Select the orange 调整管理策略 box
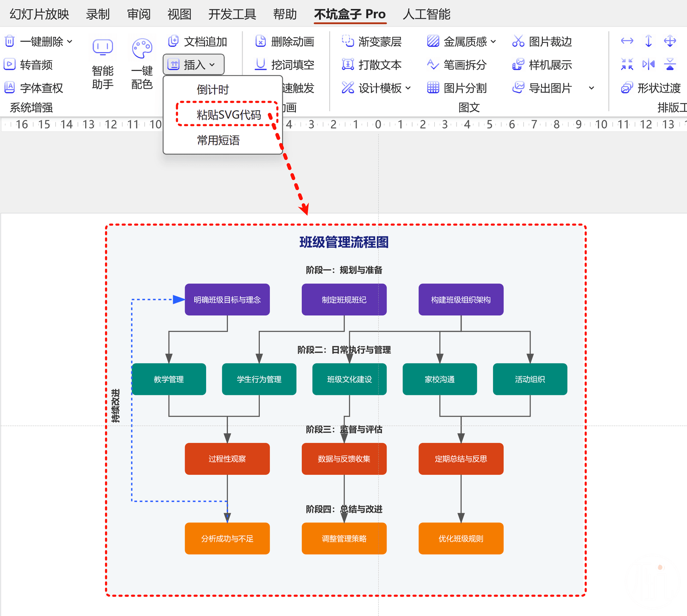The height and width of the screenshot is (616, 687). pyautogui.click(x=344, y=538)
